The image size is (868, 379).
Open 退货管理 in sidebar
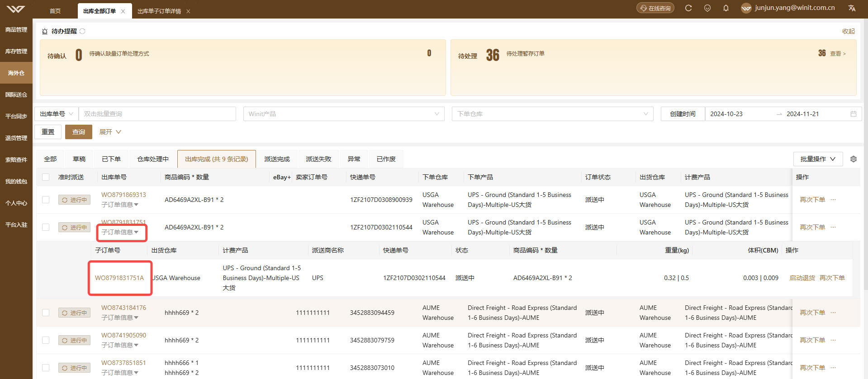16,138
